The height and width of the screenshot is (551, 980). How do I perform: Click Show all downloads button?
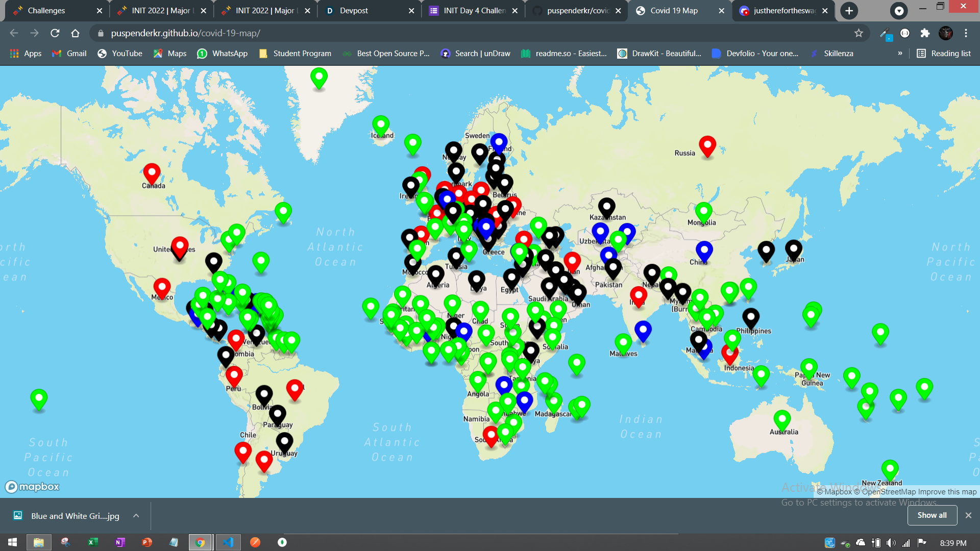point(932,515)
